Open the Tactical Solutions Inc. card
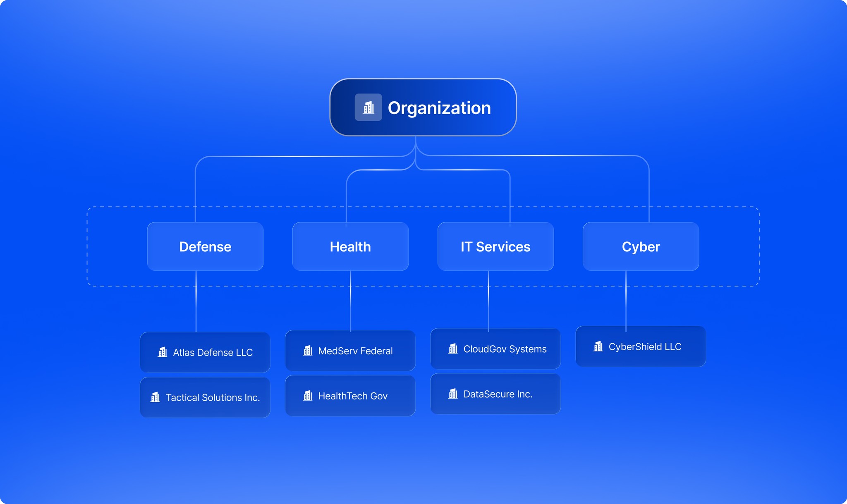Image resolution: width=847 pixels, height=504 pixels. coord(212,398)
